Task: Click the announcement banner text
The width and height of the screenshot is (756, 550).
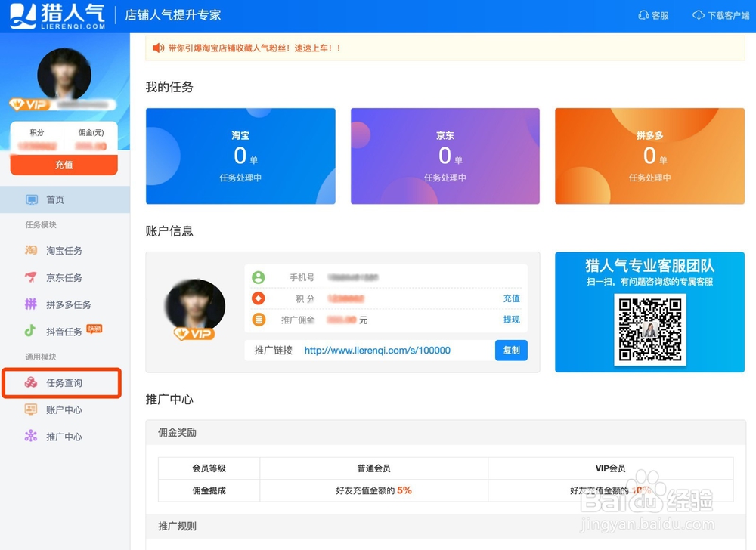Action: (255, 48)
